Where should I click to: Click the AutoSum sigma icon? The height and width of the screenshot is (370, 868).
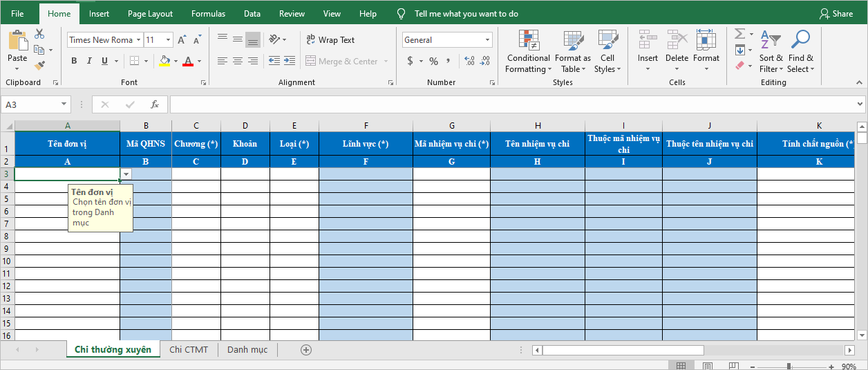tap(739, 34)
